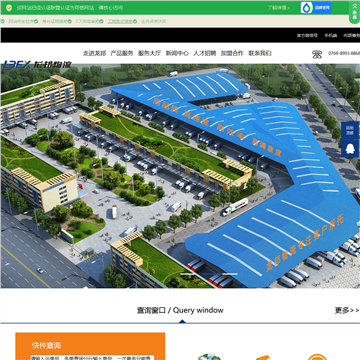360x360 pixels.
Task: Click the 官方微信号 link in black bar
Action: click(307, 35)
